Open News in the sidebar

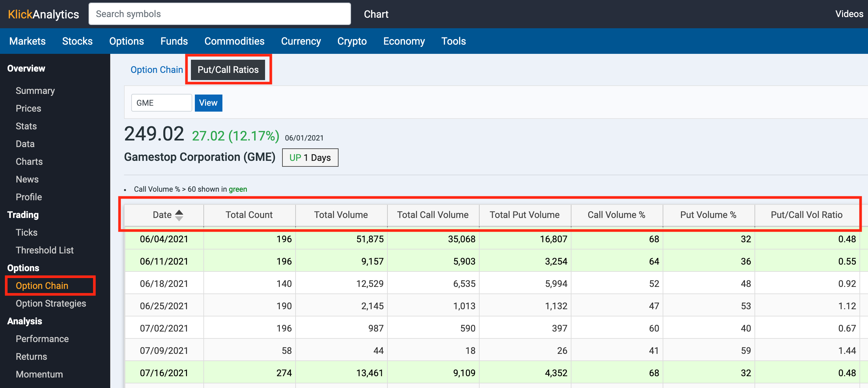[27, 179]
